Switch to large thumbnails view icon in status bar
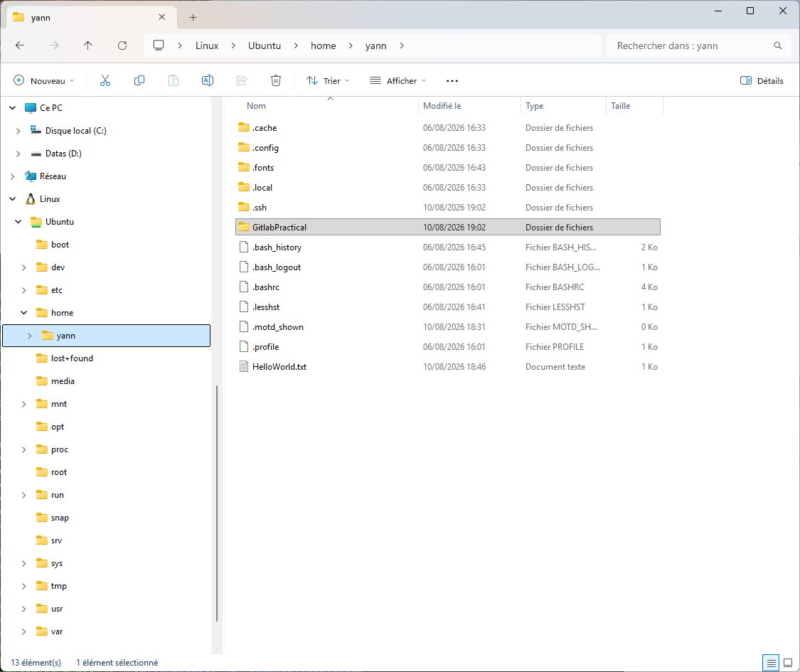This screenshot has height=672, width=800. [x=788, y=663]
